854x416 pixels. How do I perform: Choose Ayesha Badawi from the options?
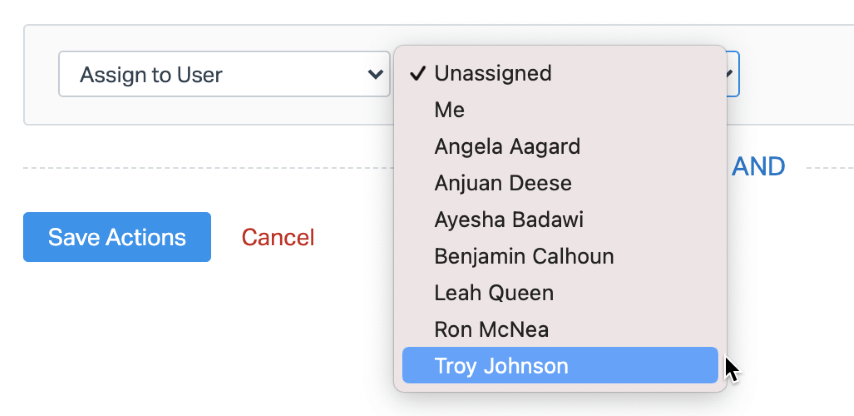[509, 220]
